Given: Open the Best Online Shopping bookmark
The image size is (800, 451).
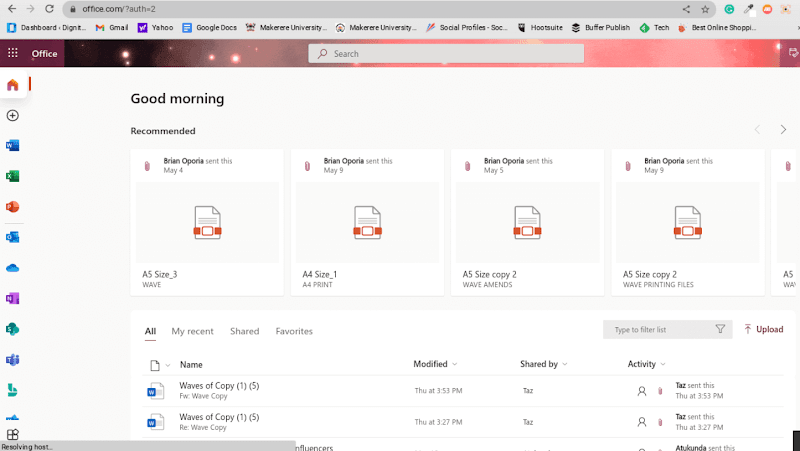Looking at the screenshot, I should coord(717,28).
